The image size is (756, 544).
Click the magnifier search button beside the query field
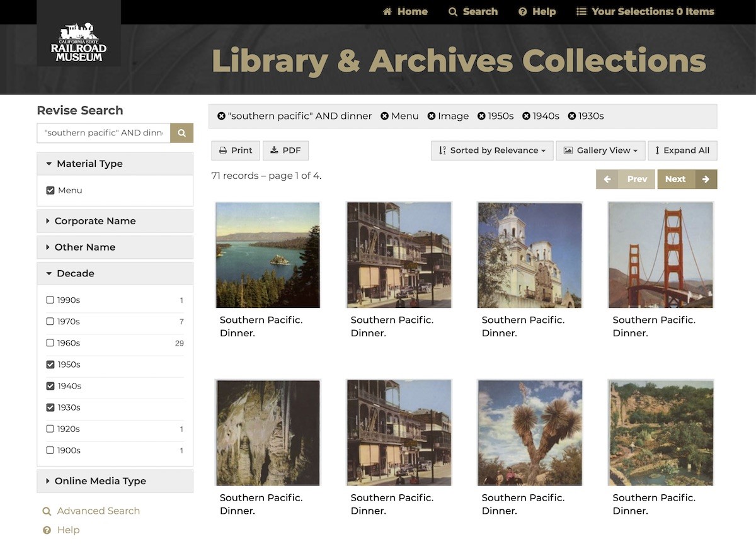click(x=181, y=133)
